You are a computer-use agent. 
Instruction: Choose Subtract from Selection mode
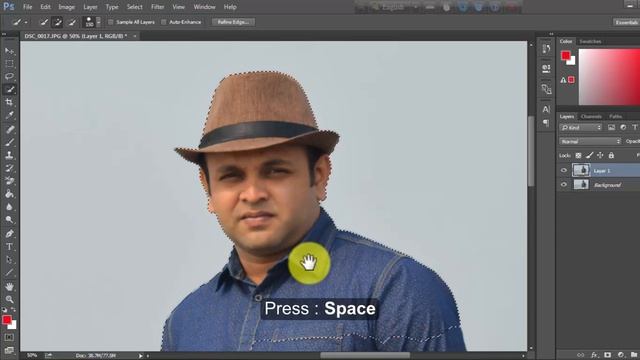72,22
